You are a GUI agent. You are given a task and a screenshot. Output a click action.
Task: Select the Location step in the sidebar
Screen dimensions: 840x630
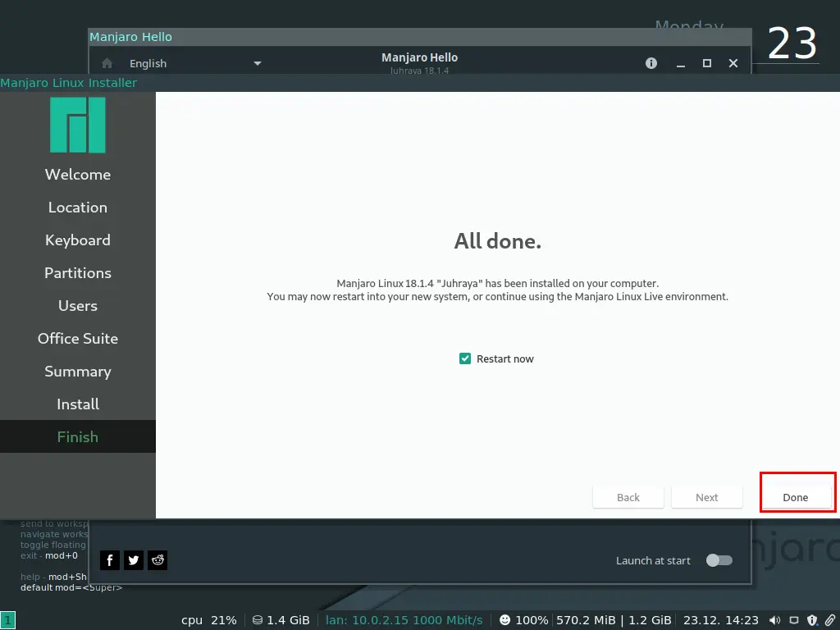click(78, 208)
